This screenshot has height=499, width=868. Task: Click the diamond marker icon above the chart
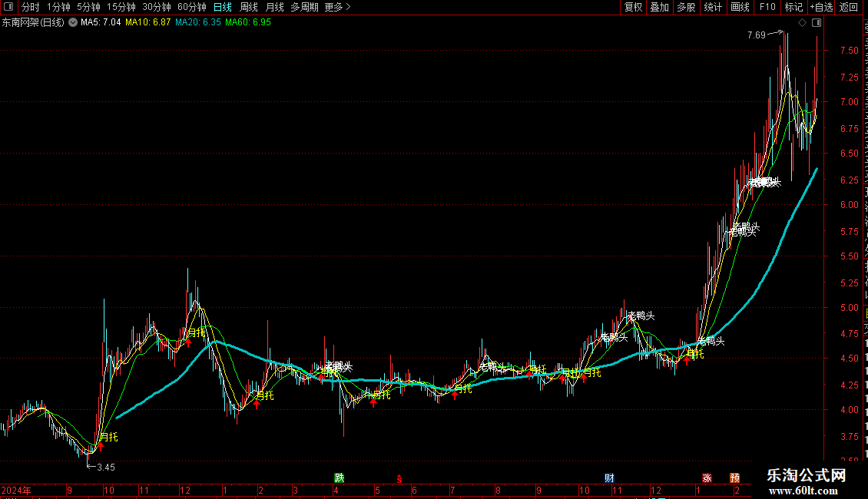(802, 23)
